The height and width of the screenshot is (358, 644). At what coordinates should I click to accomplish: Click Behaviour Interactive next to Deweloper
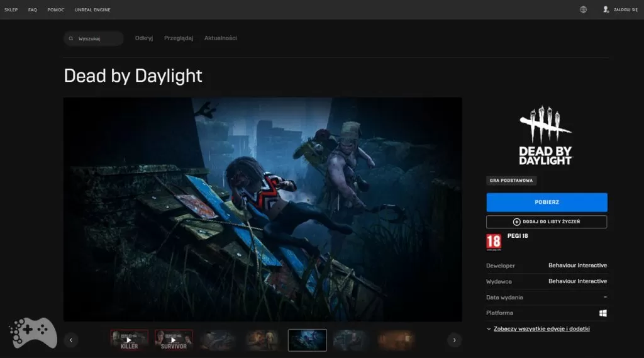[577, 266]
